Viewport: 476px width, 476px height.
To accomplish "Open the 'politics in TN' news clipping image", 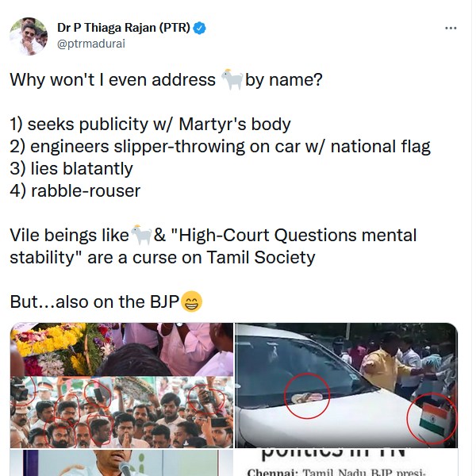I will pyautogui.click(x=347, y=463).
